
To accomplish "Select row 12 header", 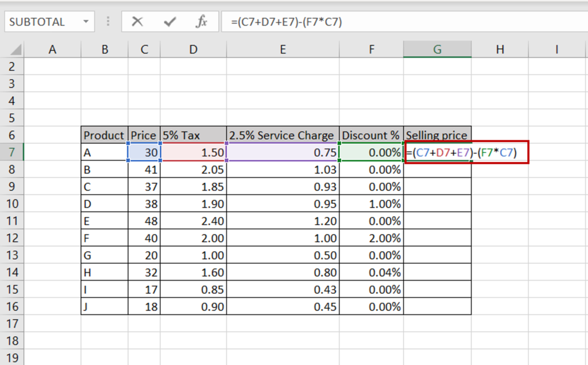I will tap(12, 238).
